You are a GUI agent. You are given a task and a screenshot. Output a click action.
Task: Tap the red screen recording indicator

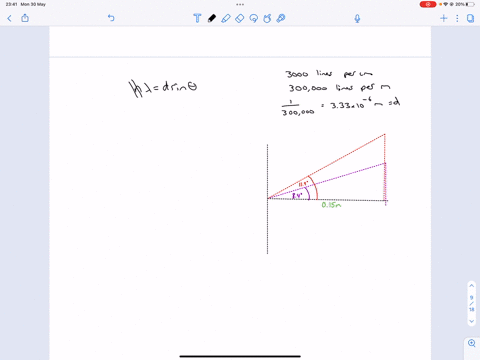(428, 4)
